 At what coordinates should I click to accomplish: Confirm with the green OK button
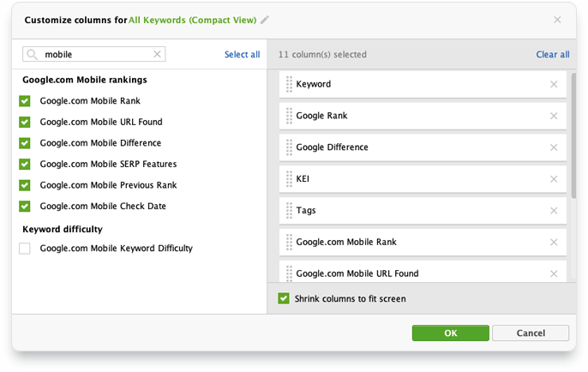click(450, 333)
